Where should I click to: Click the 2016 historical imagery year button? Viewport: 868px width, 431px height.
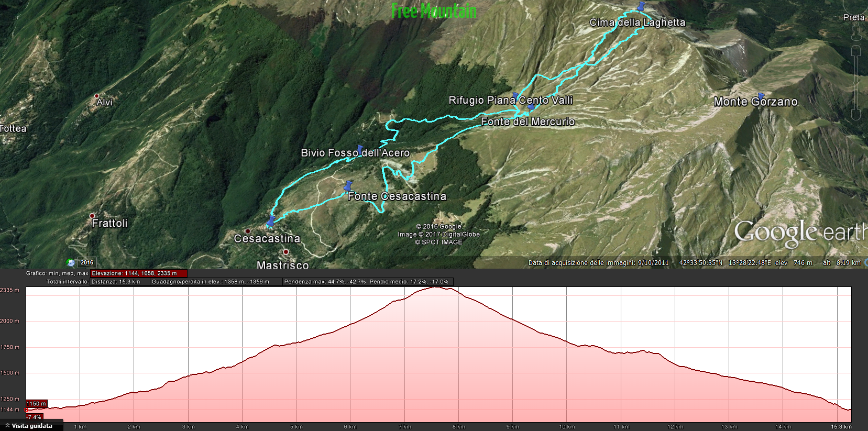(87, 263)
